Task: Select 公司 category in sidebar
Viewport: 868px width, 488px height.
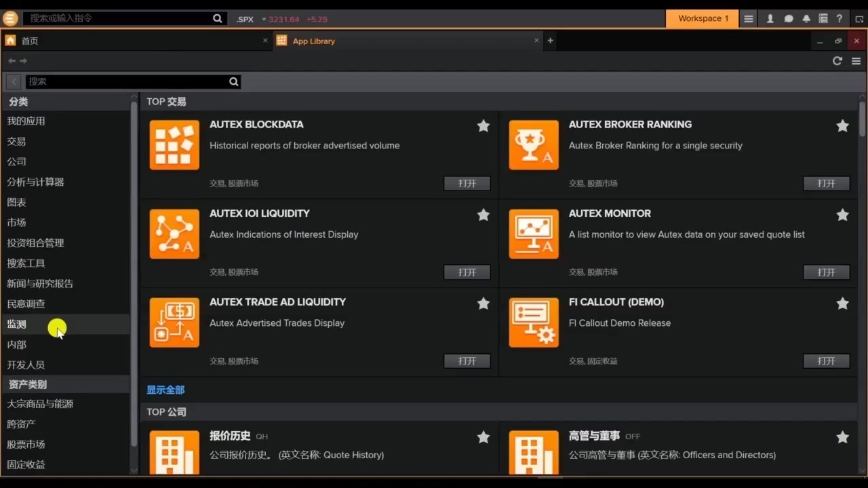Action: 64,161
